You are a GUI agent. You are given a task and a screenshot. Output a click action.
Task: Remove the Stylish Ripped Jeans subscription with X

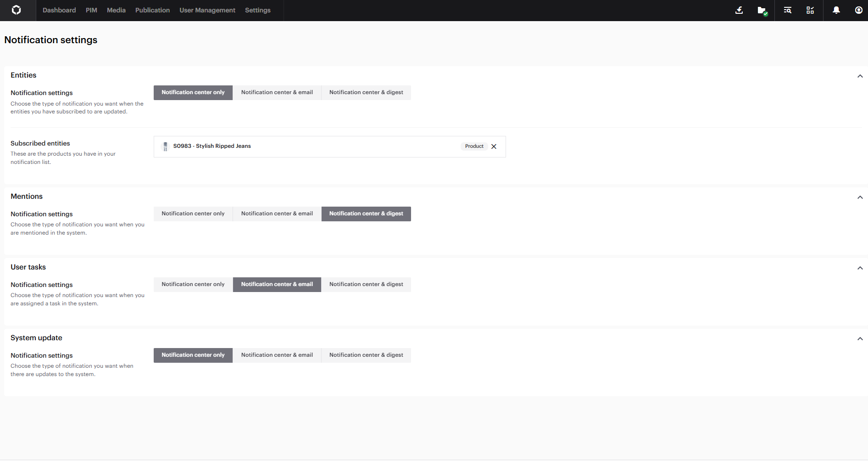coord(494,146)
